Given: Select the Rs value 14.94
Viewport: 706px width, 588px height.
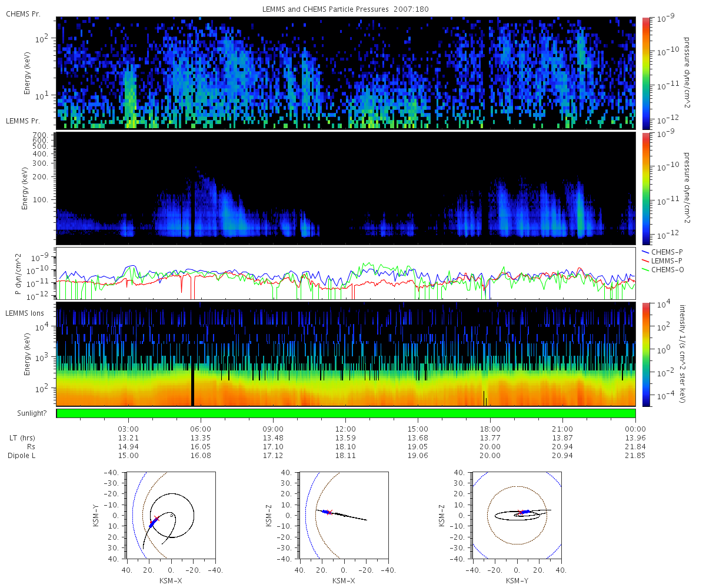Looking at the screenshot, I should point(128,447).
